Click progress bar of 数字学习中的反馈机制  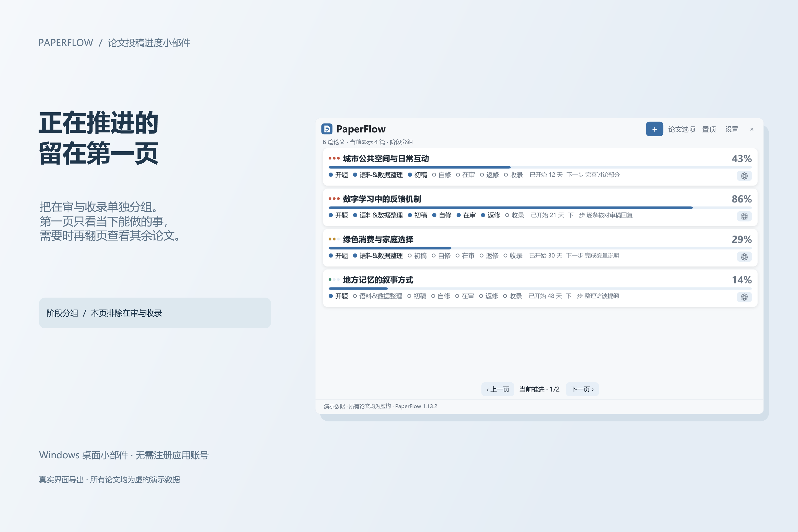540,208
